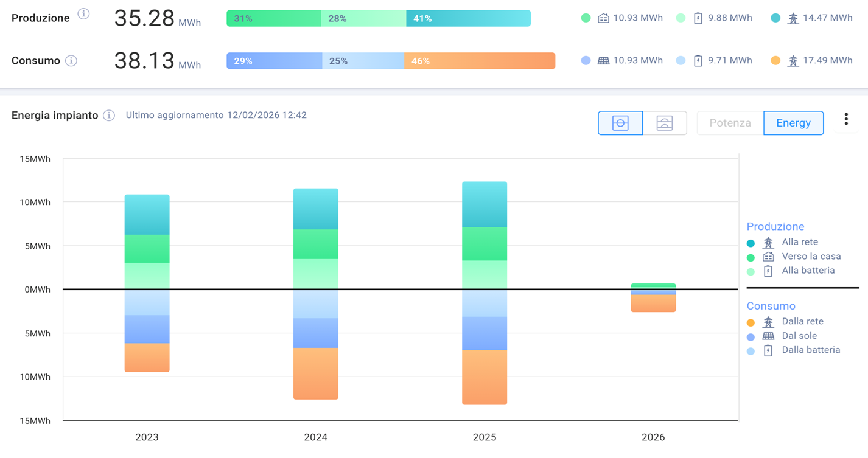This screenshot has height=458, width=868.
Task: Click Dalla rete grid tower legend icon
Action: (x=768, y=322)
